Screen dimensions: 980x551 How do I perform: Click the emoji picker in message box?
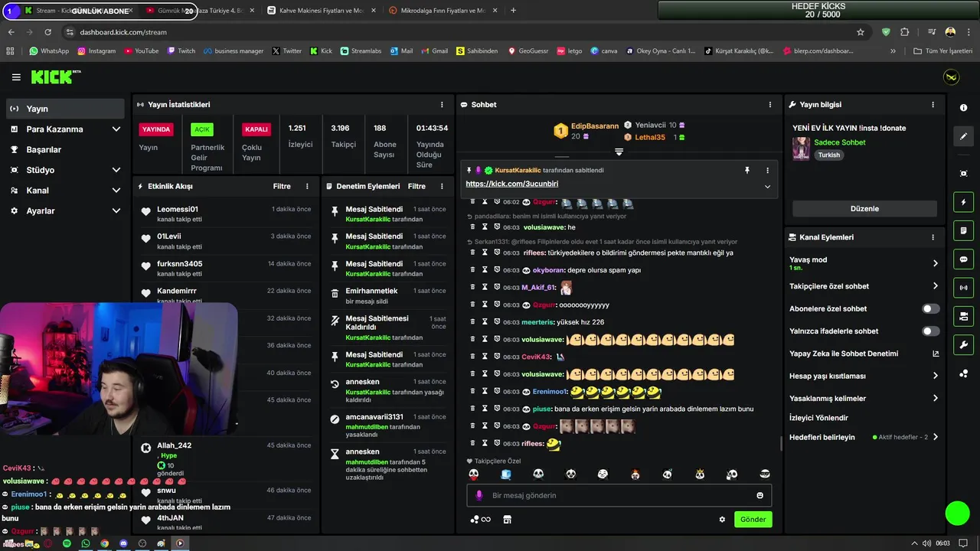(759, 495)
